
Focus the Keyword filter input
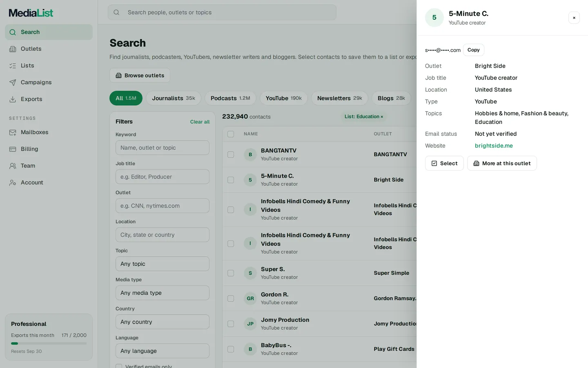(163, 148)
